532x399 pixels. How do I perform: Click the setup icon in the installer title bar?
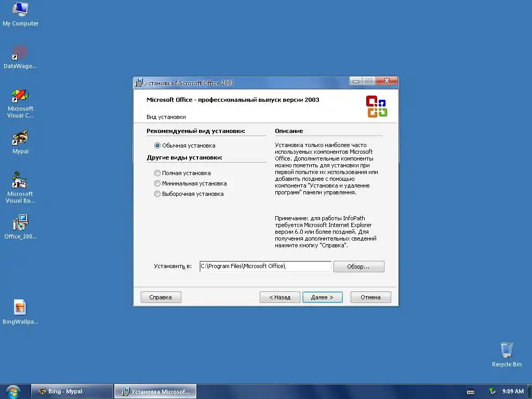(x=139, y=83)
